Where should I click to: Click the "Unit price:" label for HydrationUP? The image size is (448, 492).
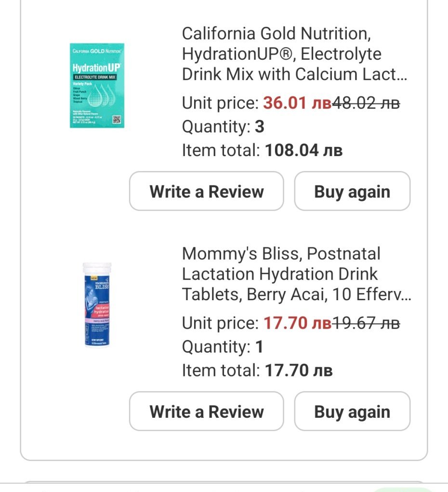[220, 103]
